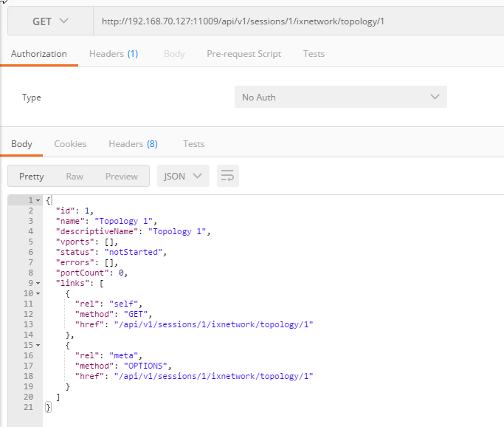Select the Pre-request Script tab
The image size is (504, 427).
(x=244, y=54)
